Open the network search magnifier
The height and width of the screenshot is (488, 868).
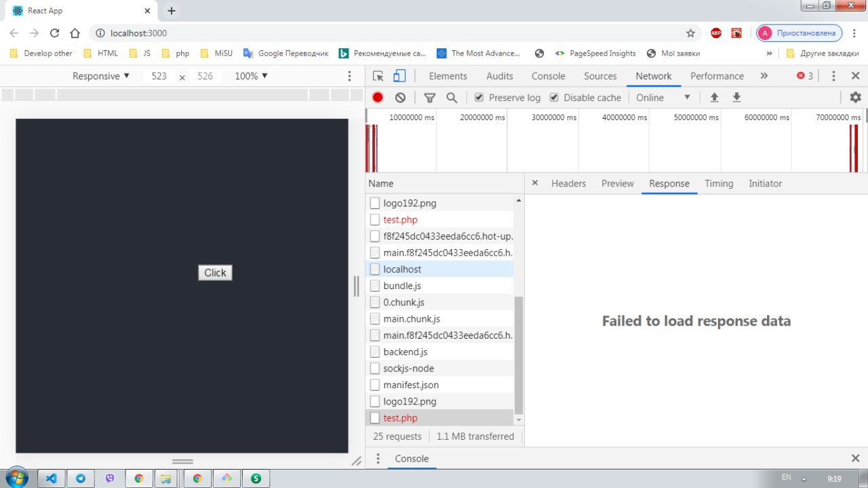[x=452, y=98]
